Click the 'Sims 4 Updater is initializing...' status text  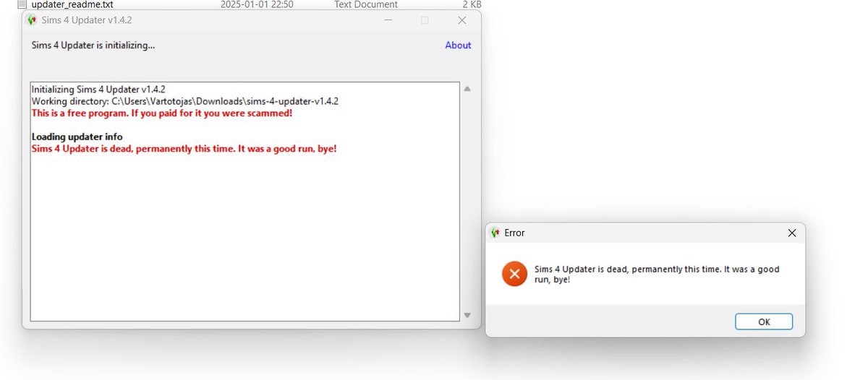(x=93, y=45)
